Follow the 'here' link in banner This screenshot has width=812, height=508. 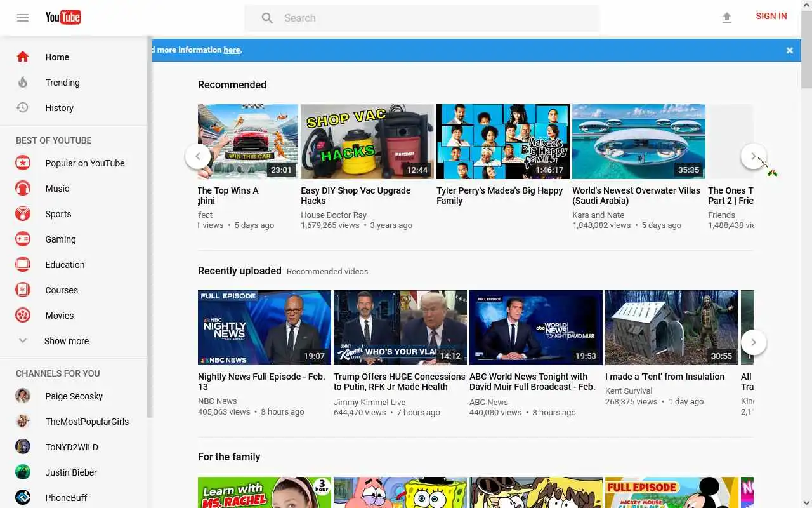click(232, 50)
